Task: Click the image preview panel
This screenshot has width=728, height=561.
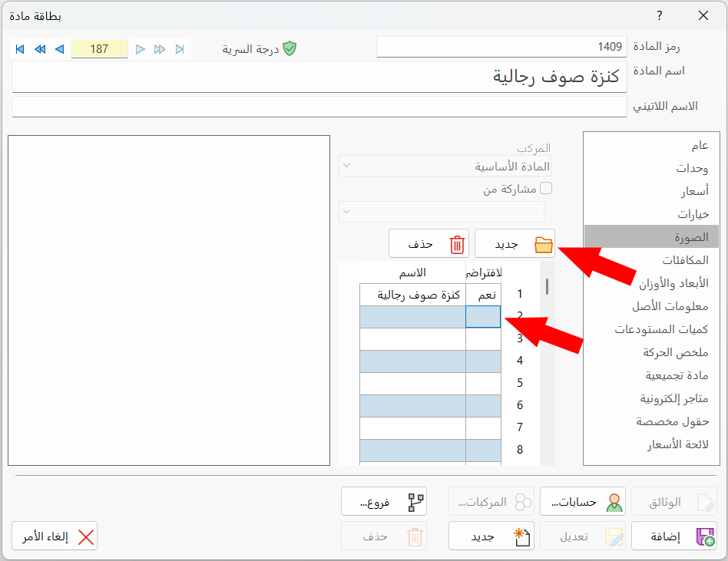Action: coord(169,300)
